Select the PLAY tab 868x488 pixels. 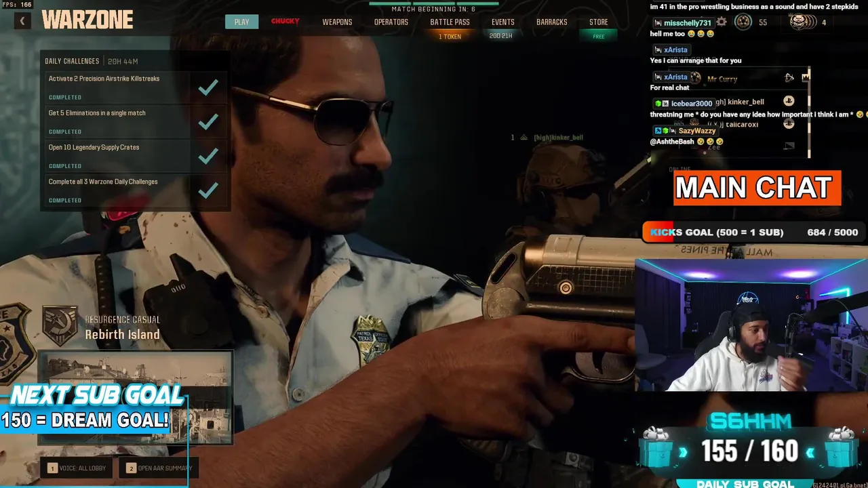tap(242, 22)
